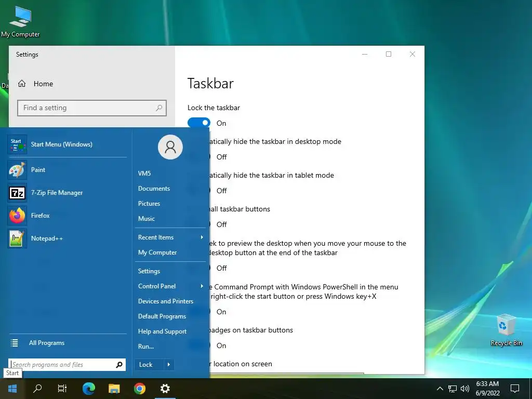Click the Find a setting search box
This screenshot has height=399, width=532.
click(x=91, y=108)
